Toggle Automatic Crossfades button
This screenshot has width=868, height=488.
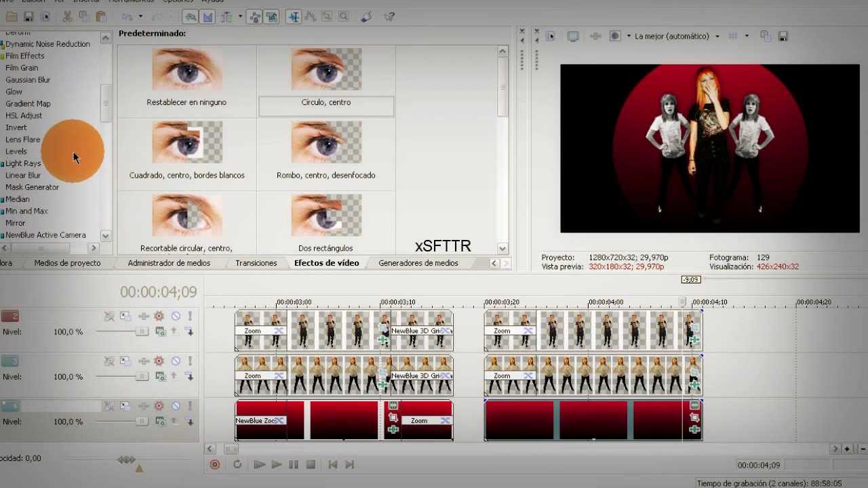point(208,16)
